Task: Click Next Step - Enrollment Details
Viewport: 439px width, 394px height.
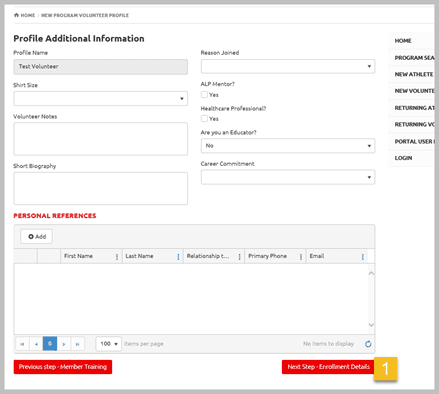Action: tap(329, 367)
